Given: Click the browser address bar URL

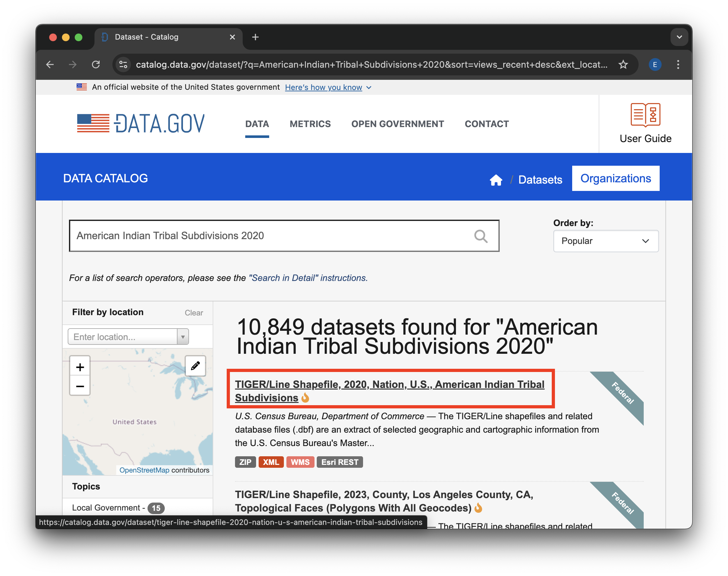Looking at the screenshot, I should click(371, 64).
